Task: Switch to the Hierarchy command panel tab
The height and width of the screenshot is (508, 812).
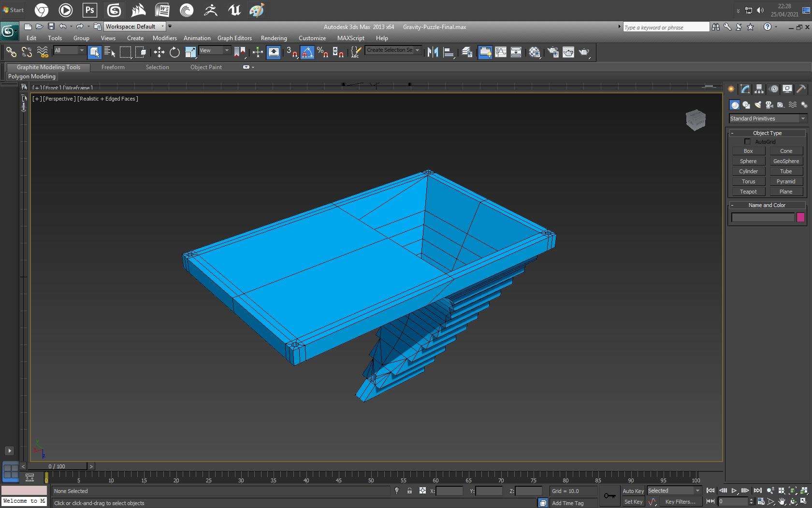Action: (x=759, y=89)
